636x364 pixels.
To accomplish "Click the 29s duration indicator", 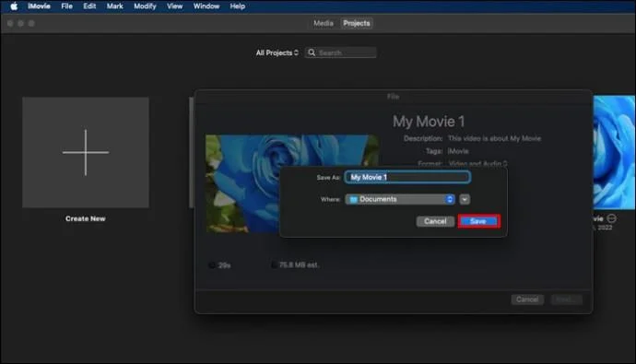I will click(220, 265).
